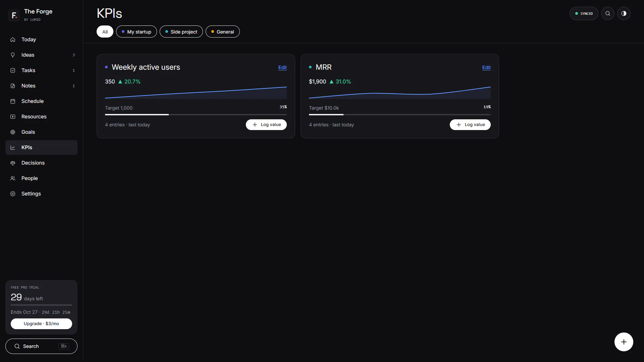Click the Schedule calendar icon
The image size is (644, 362).
click(x=13, y=101)
